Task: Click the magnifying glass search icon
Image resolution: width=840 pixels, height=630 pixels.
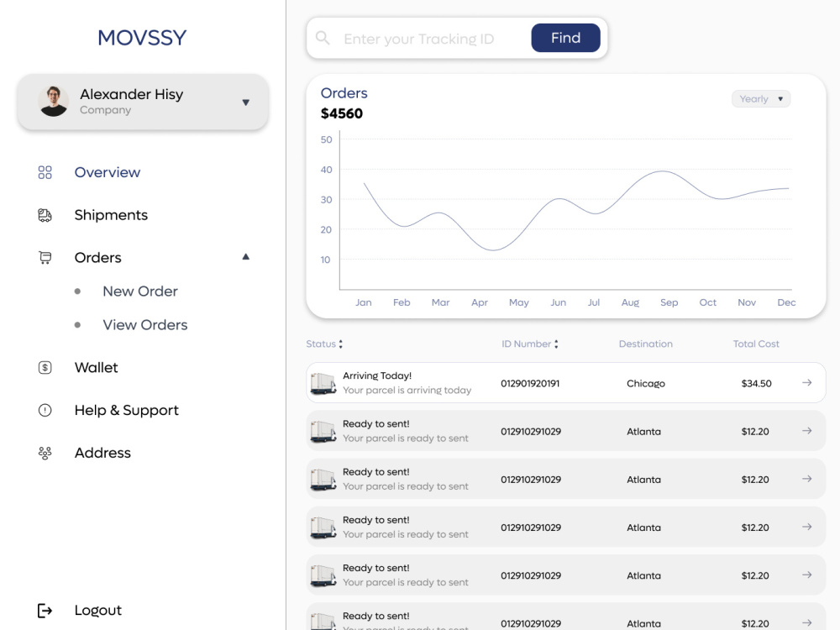Action: 323,38
